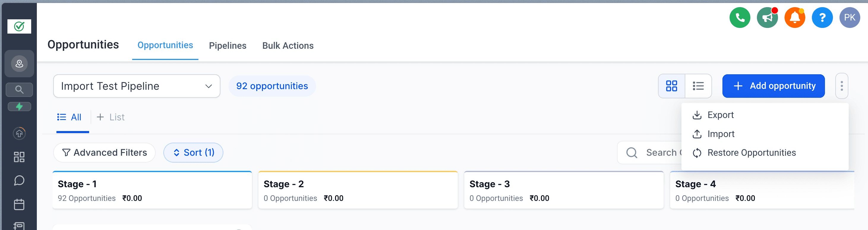Switch to board grid view
This screenshot has height=230, width=868.
pos(671,86)
